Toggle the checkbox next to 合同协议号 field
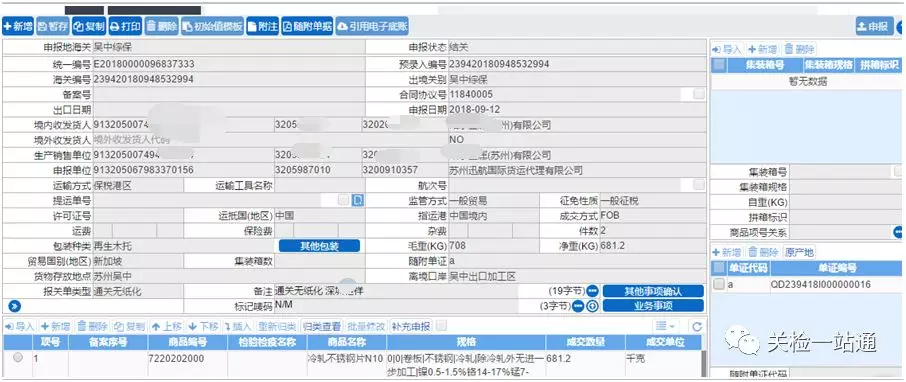Image resolution: width=906 pixels, height=382 pixels. coord(699,94)
